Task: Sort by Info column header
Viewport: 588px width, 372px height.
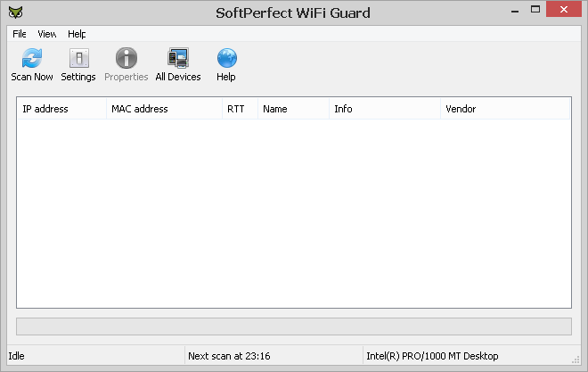Action: [x=385, y=109]
